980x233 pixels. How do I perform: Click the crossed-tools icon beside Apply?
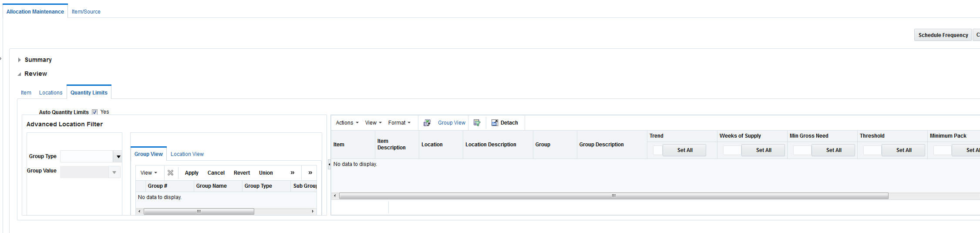(x=170, y=173)
